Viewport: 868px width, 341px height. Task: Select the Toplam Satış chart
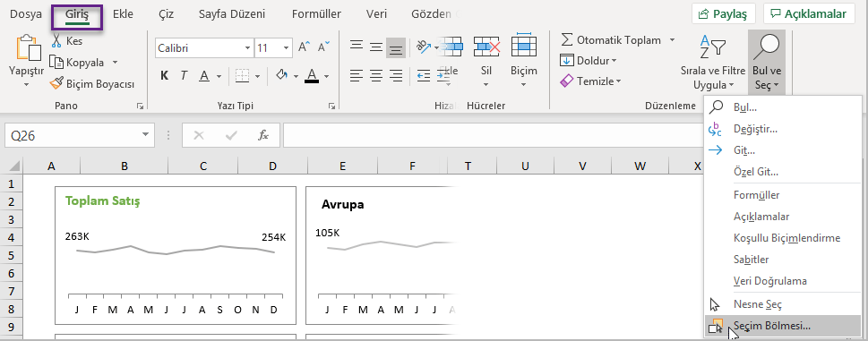click(x=176, y=255)
